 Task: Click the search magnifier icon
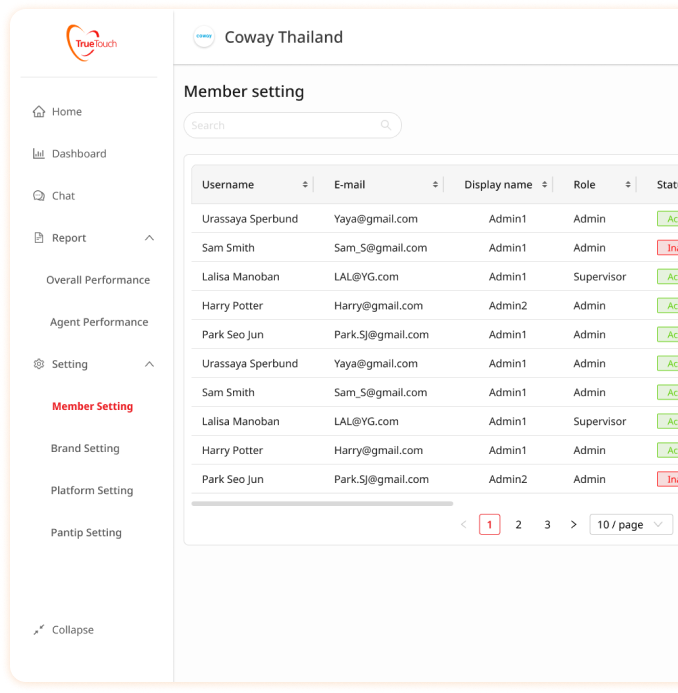[386, 126]
